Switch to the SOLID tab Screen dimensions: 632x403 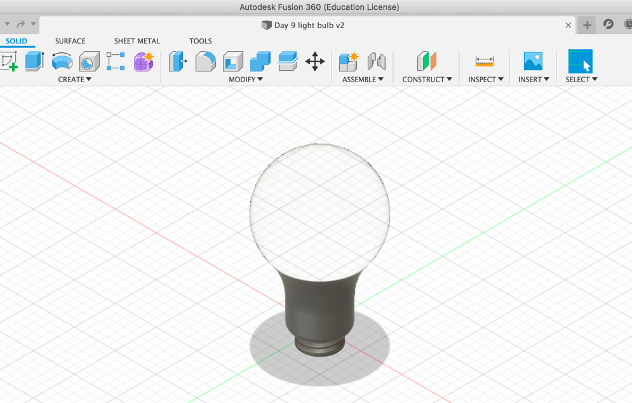coord(17,41)
